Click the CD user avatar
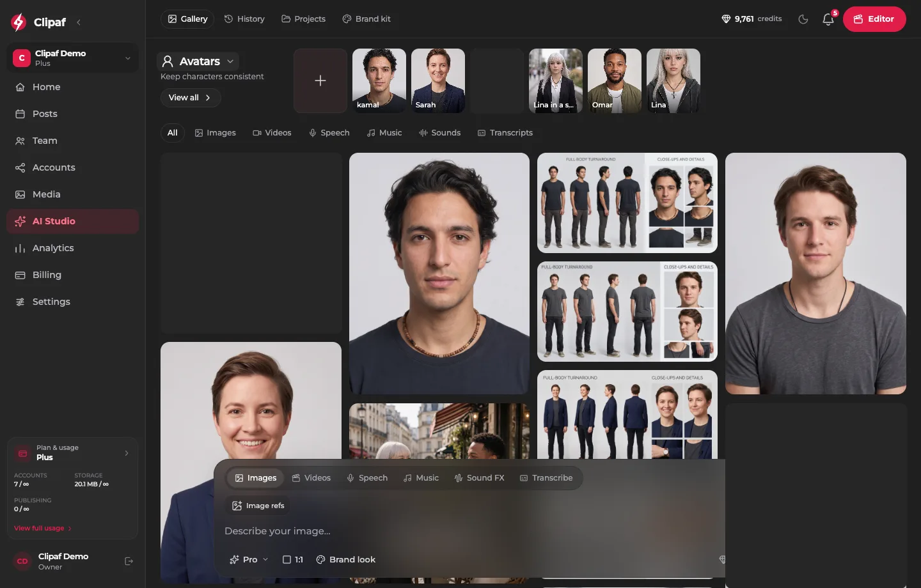This screenshot has height=588, width=921. coord(22,561)
